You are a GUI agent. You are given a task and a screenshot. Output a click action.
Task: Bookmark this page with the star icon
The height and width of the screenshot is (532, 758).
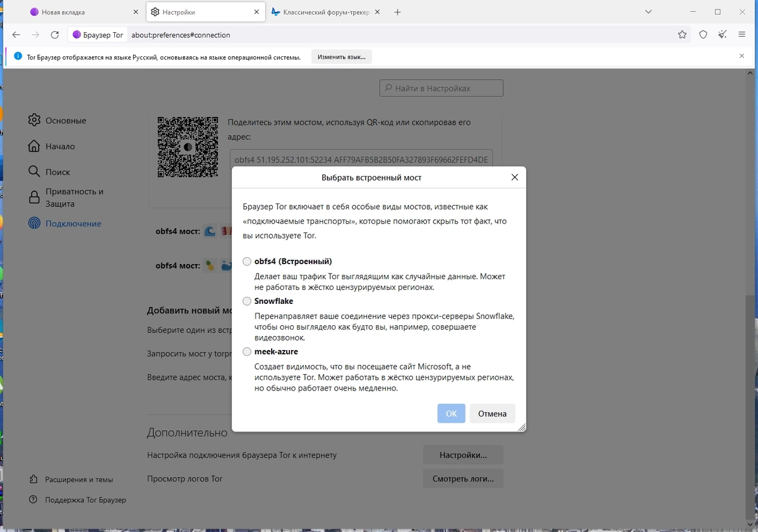[x=682, y=35]
